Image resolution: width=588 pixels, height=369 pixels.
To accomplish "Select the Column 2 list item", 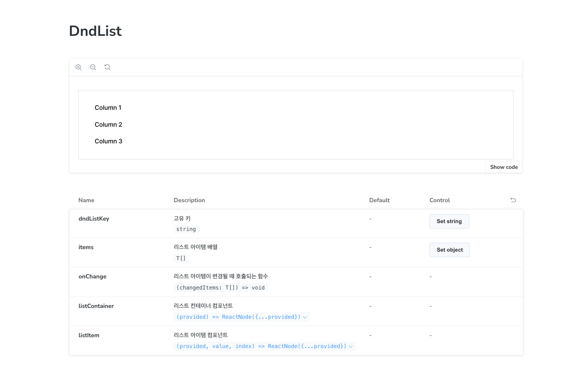I will (x=108, y=124).
